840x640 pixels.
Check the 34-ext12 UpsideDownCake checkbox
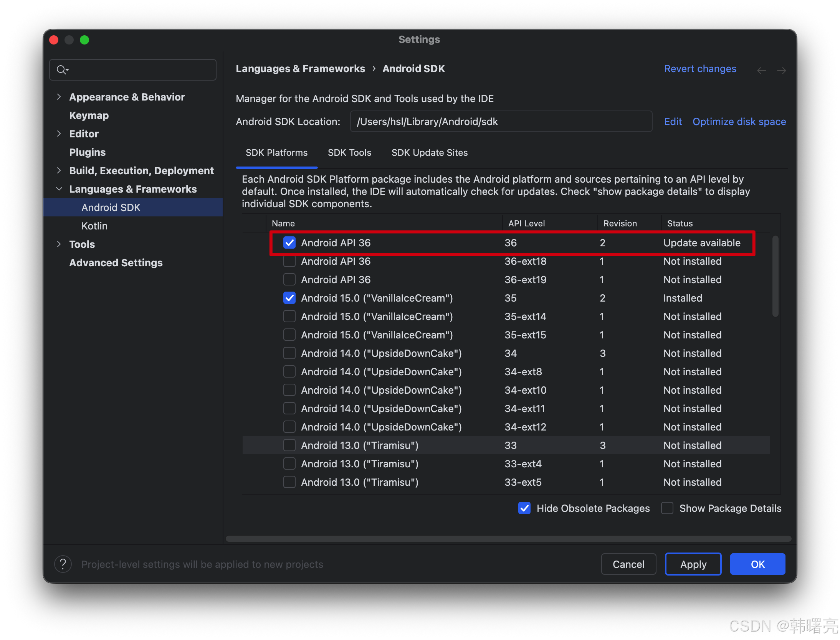coord(289,427)
